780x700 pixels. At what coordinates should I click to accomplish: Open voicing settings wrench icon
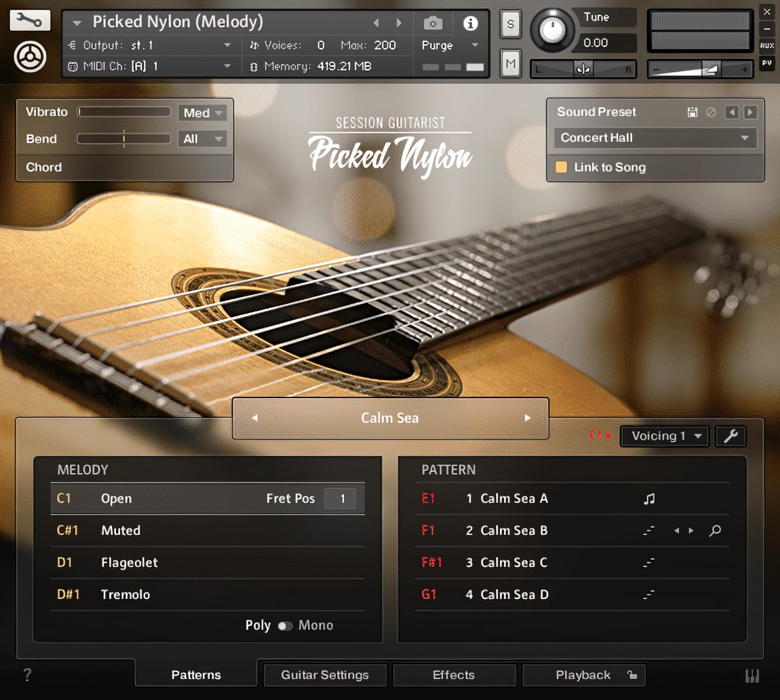click(730, 436)
